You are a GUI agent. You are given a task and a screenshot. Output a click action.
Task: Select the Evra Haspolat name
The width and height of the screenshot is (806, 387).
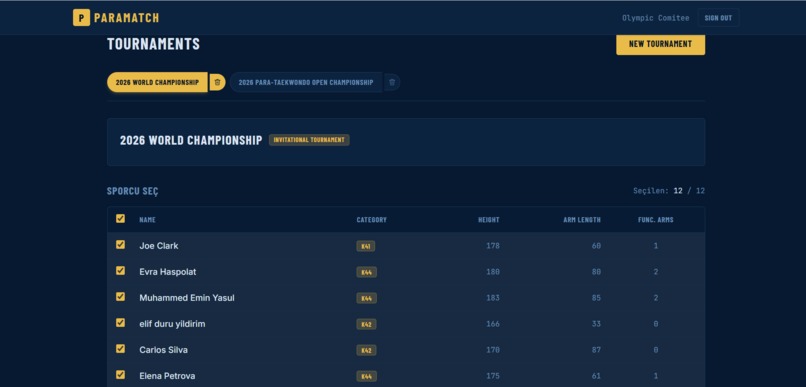click(168, 272)
